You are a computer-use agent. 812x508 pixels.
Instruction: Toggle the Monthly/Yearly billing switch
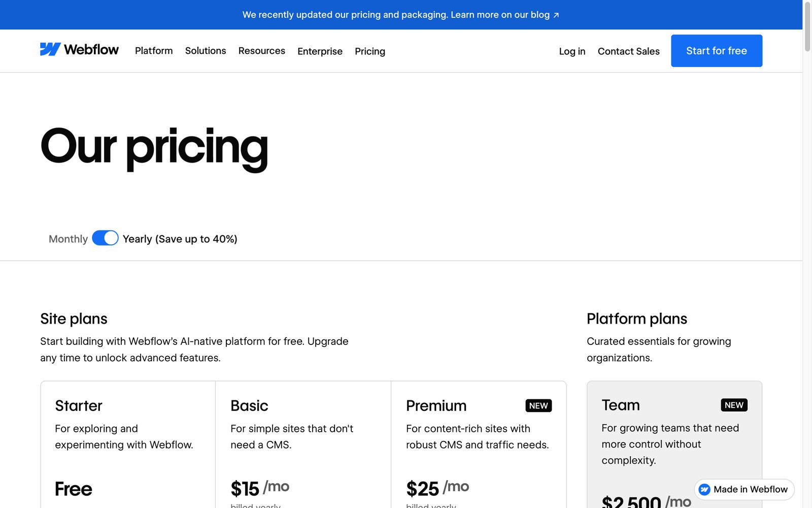pyautogui.click(x=105, y=238)
